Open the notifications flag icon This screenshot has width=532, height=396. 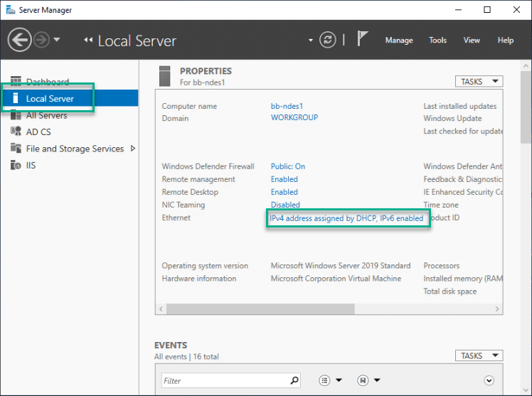point(362,38)
